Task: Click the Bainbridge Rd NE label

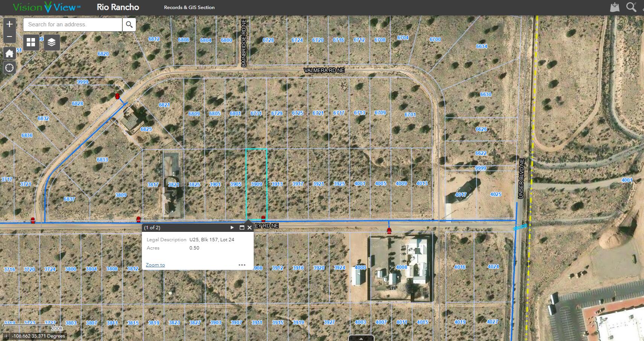Action: pos(244,43)
